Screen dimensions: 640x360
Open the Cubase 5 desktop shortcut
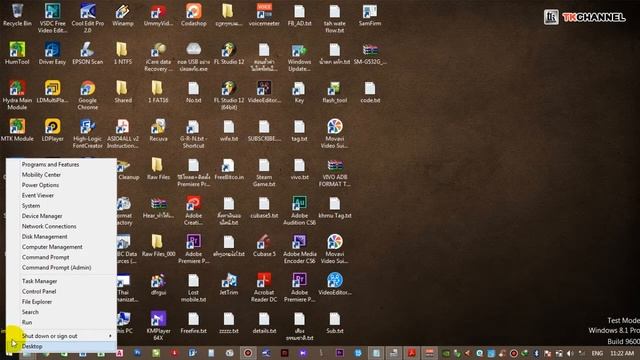[264, 245]
